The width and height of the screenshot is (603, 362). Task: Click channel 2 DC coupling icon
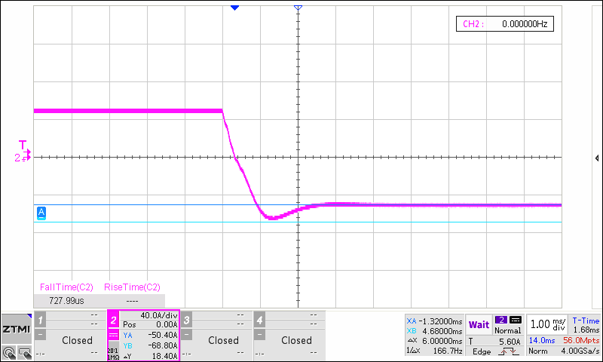[x=113, y=335]
